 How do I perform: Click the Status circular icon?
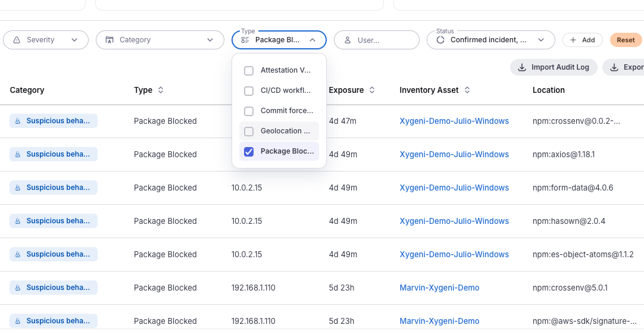440,40
